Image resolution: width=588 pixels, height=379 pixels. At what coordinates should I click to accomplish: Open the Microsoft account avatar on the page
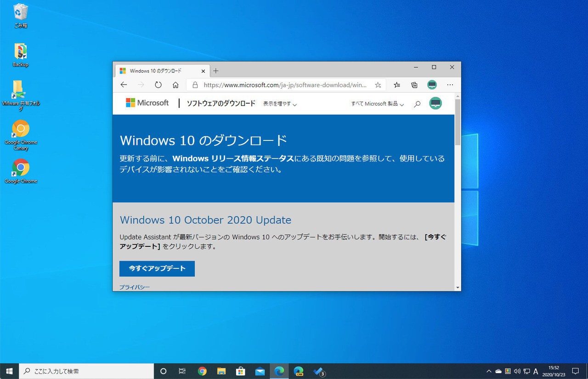click(435, 103)
